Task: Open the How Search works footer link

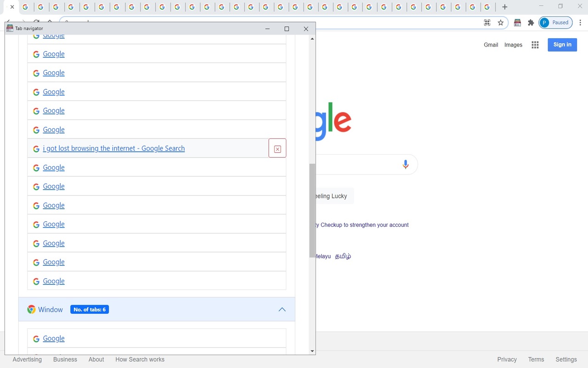Action: tap(140, 360)
